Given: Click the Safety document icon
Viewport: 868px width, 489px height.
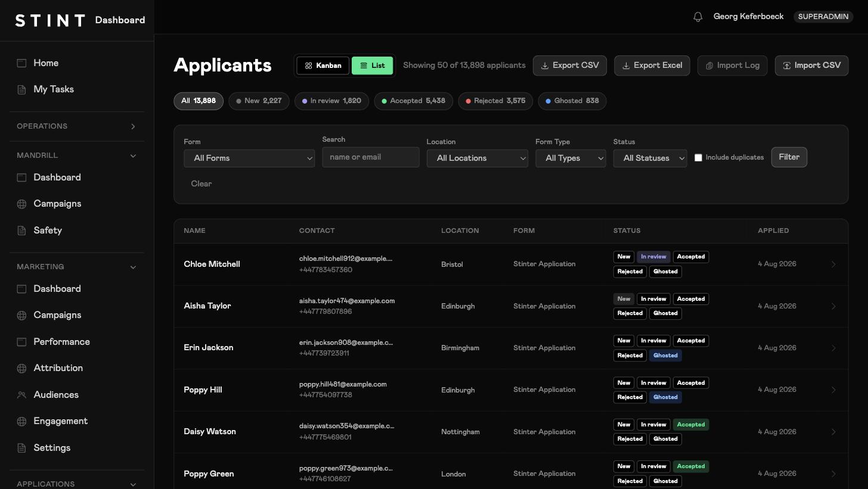Looking at the screenshot, I should click(x=21, y=231).
